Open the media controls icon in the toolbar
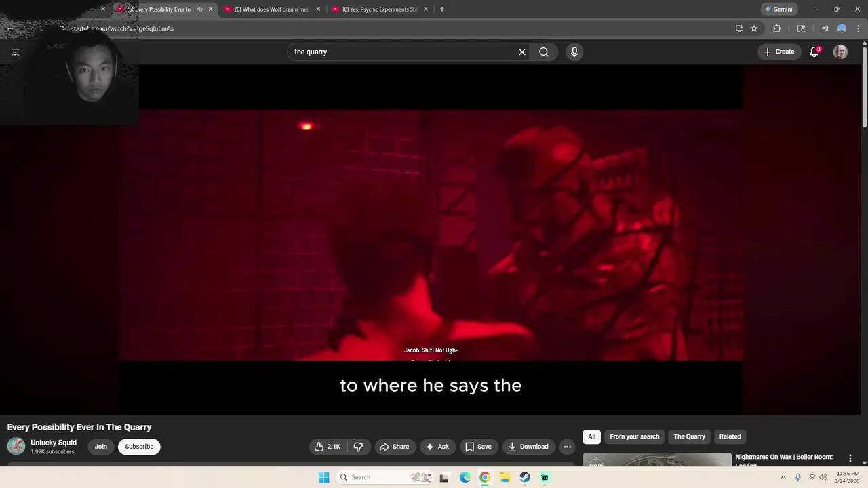Screen dimensions: 868x488 [x=825, y=28]
